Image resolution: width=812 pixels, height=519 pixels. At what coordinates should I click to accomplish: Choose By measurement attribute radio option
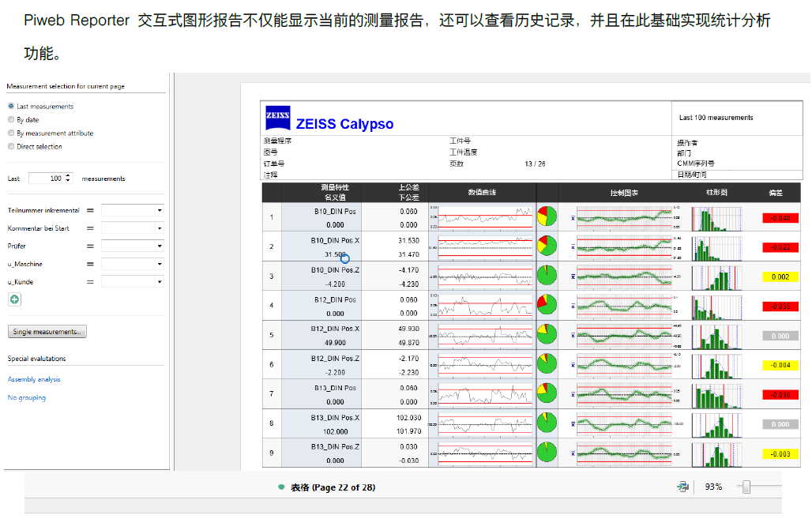click(x=11, y=134)
